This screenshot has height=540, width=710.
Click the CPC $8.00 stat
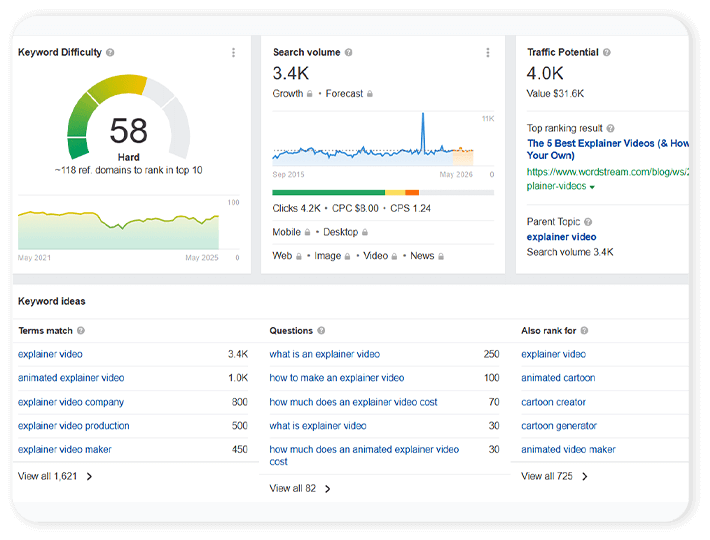pos(355,209)
